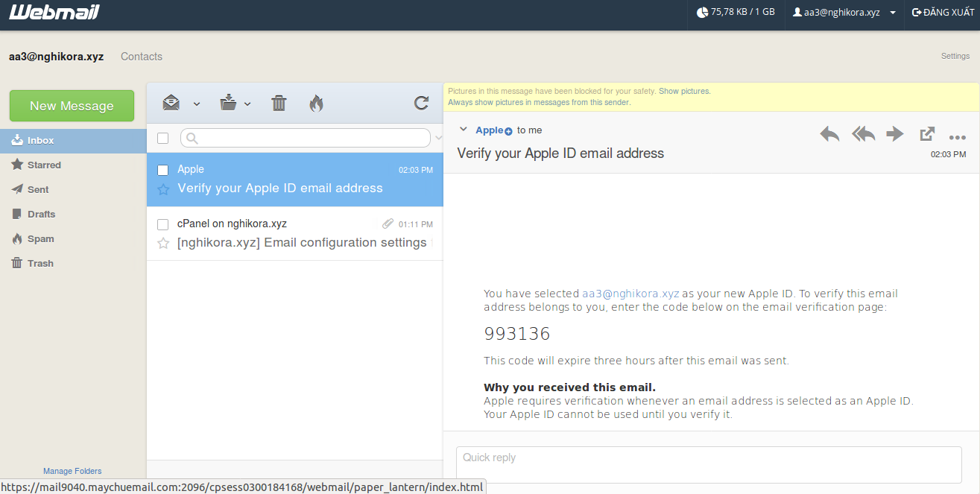Screen dimensions: 980x494
Task: Reply all using the double-arrow icon
Action: click(863, 134)
